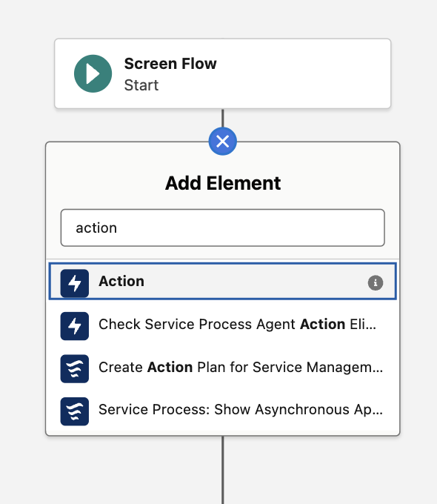Screen dimensions: 437x504
Task: Click the Start label under Screen Flow
Action: [x=141, y=85]
